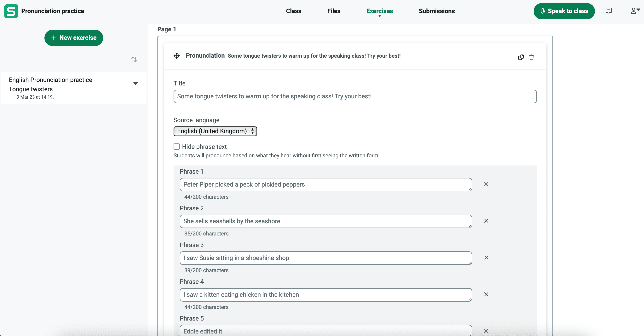Go to the Files tab
This screenshot has height=336, width=644.
(x=334, y=11)
